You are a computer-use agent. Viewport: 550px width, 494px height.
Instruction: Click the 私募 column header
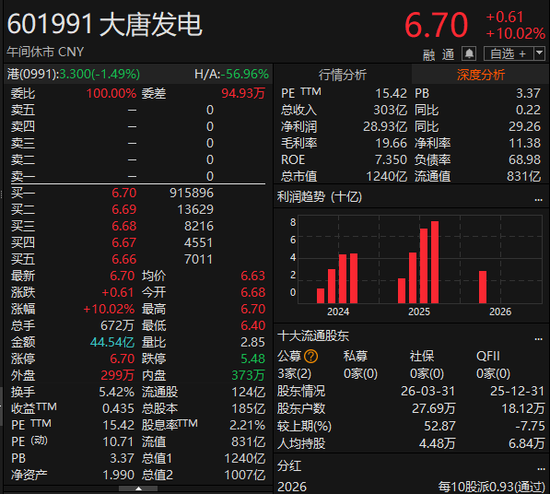(355, 356)
